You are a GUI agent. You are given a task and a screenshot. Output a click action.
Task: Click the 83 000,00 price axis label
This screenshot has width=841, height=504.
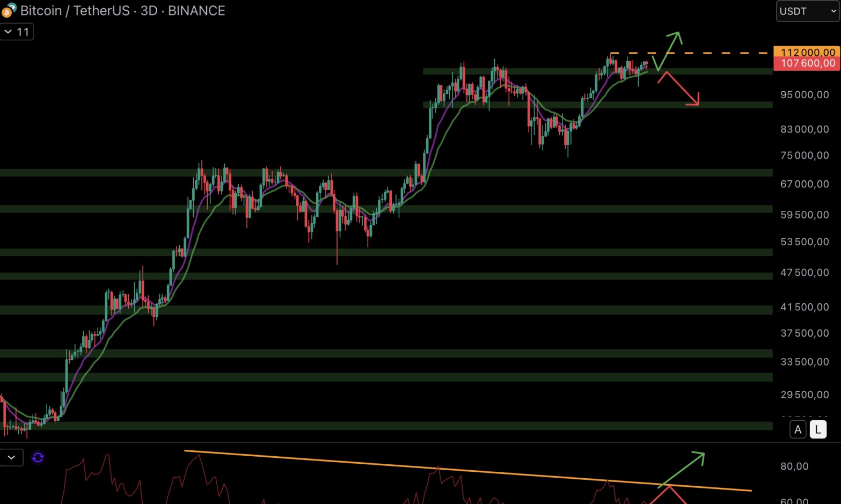[804, 129]
